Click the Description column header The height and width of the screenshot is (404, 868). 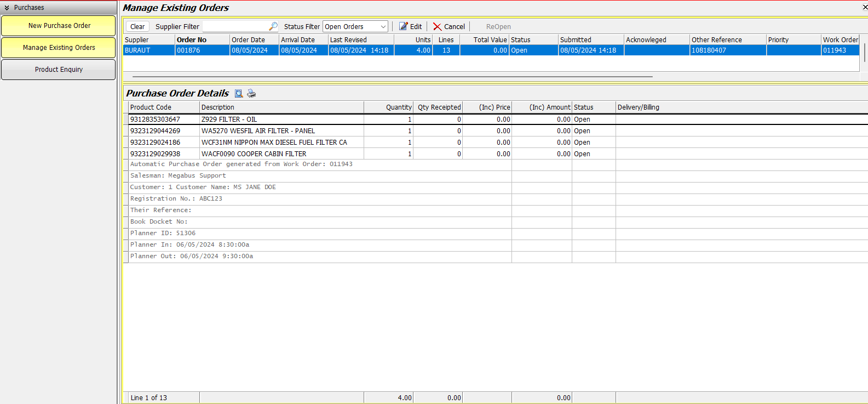click(x=281, y=107)
